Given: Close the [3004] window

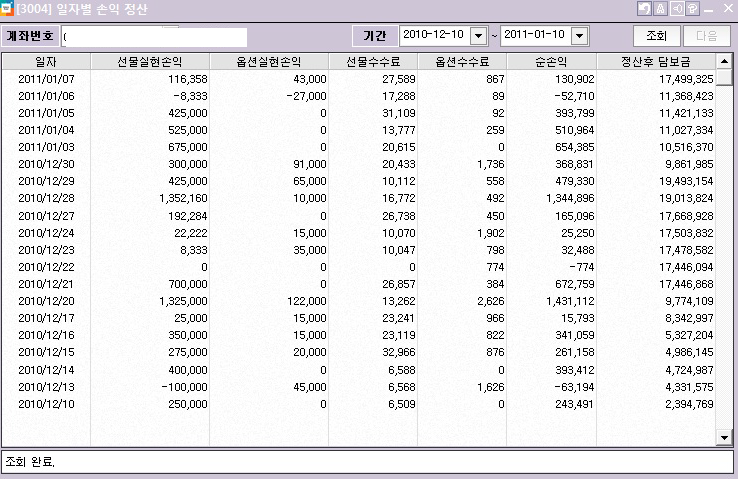Looking at the screenshot, I should coord(728,8).
